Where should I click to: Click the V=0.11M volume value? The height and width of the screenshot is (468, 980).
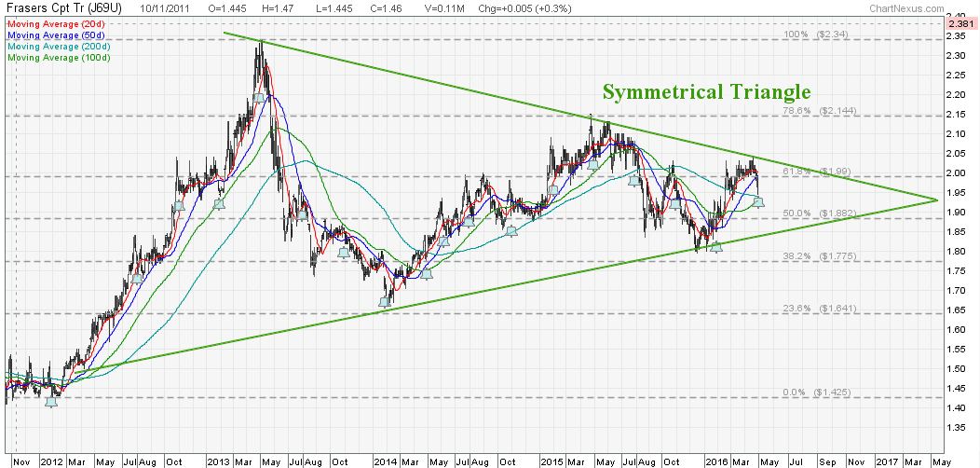(x=445, y=8)
